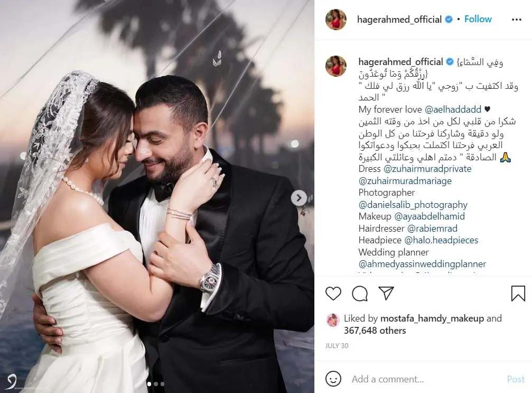This screenshot has width=532, height=393.
Task: Open the @danielsalib_photography photographer link
Action: point(413,205)
